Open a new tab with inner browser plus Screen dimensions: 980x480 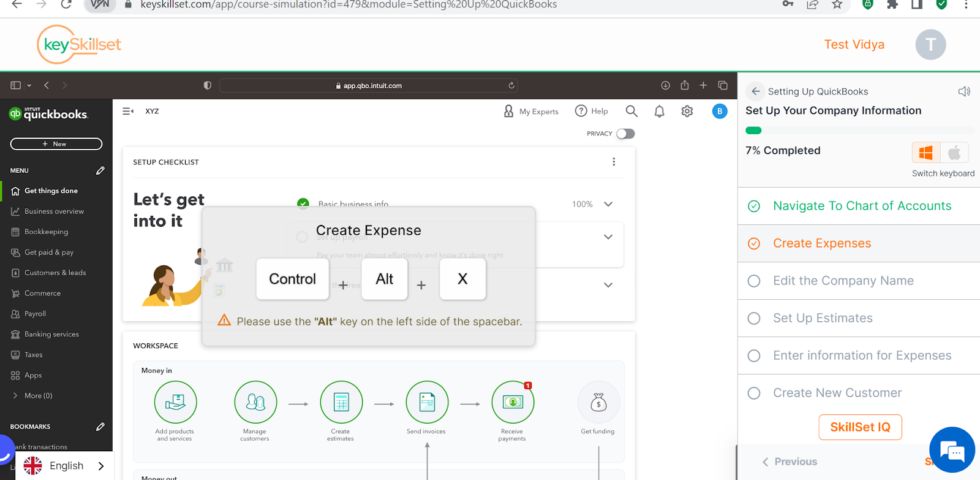(x=703, y=85)
